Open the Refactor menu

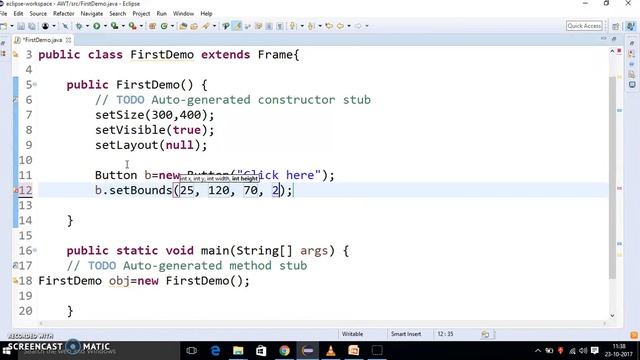click(64, 13)
